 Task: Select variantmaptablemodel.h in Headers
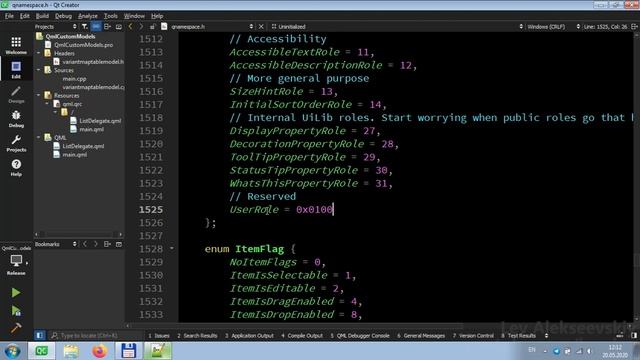click(93, 62)
